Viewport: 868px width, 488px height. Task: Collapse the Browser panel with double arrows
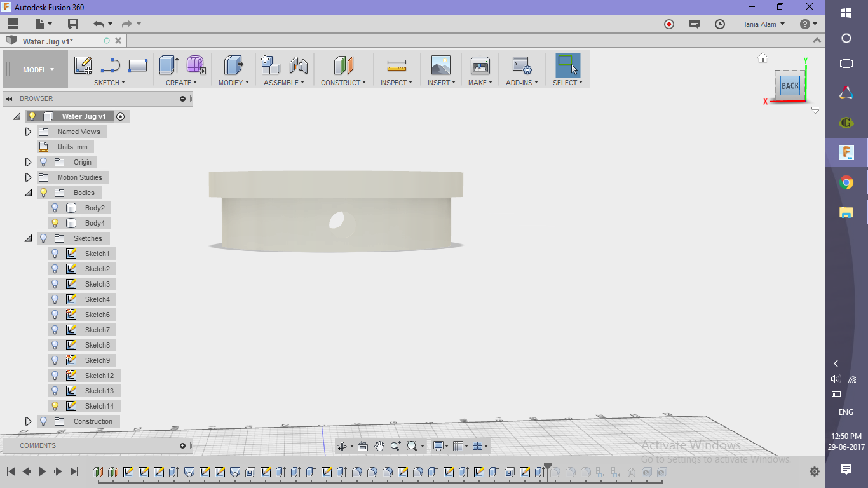coord(10,98)
